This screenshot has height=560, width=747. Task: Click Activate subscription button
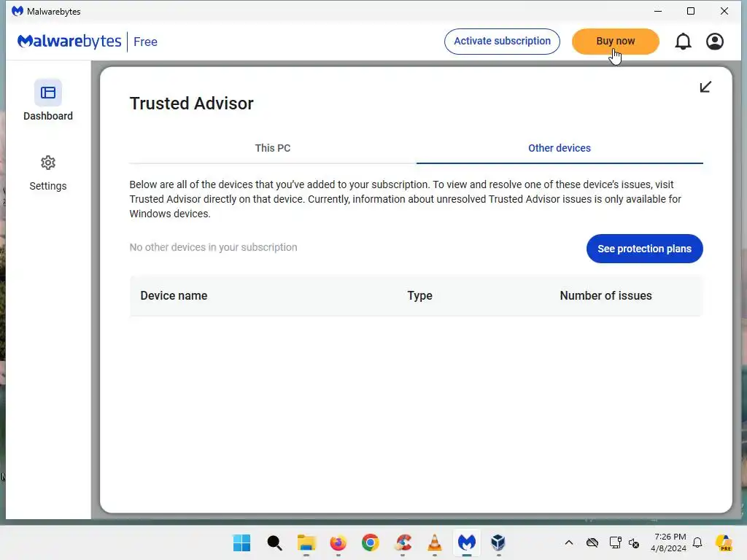(x=502, y=42)
